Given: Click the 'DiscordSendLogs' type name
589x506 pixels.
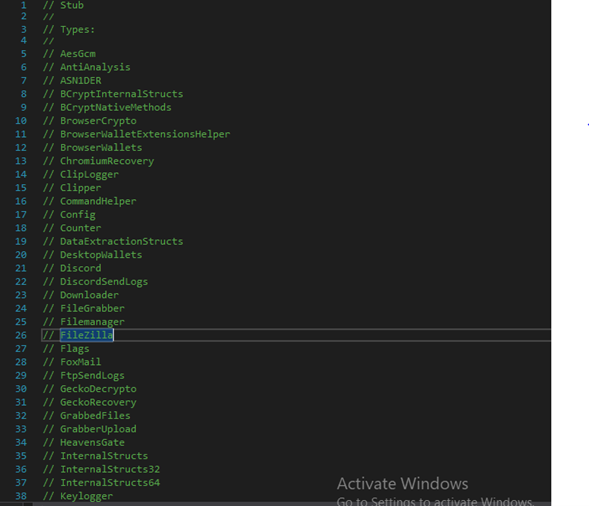Looking at the screenshot, I should 104,282.
